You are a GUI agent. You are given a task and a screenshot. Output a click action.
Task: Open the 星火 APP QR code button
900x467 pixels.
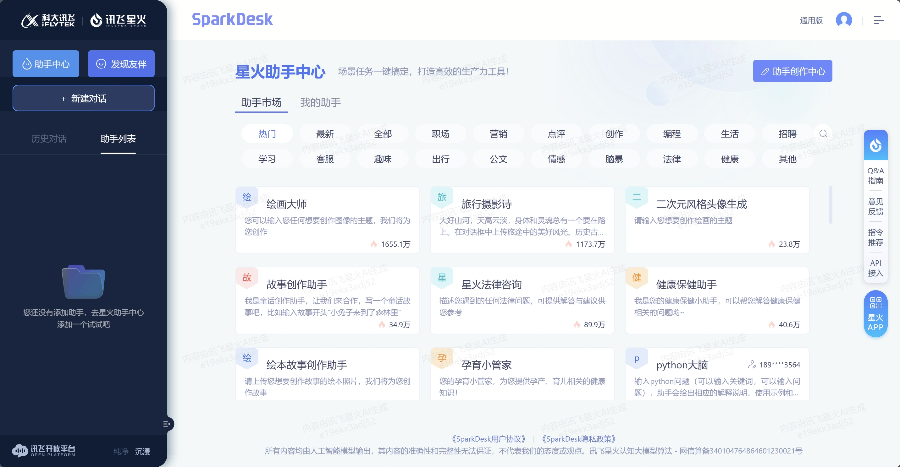875,314
